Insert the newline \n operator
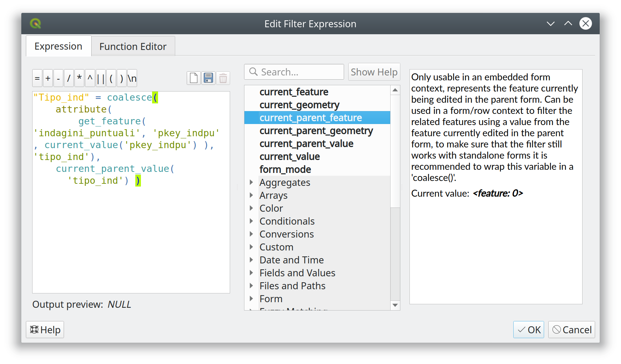 [x=132, y=79]
